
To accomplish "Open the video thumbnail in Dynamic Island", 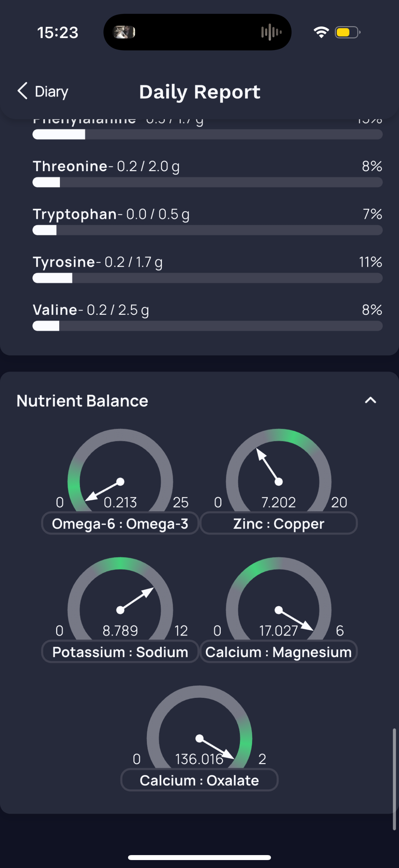I will [124, 32].
